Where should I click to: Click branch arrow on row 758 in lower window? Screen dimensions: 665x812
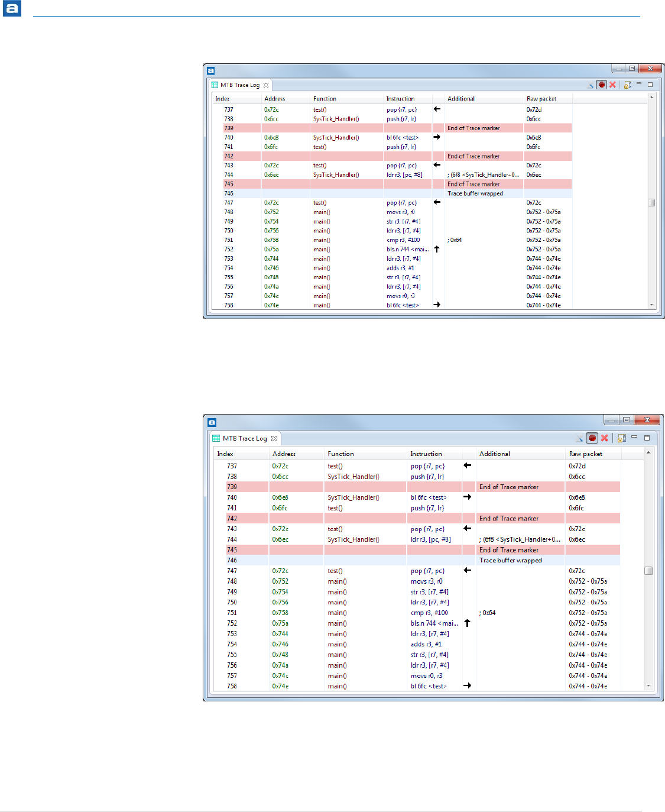click(x=467, y=685)
